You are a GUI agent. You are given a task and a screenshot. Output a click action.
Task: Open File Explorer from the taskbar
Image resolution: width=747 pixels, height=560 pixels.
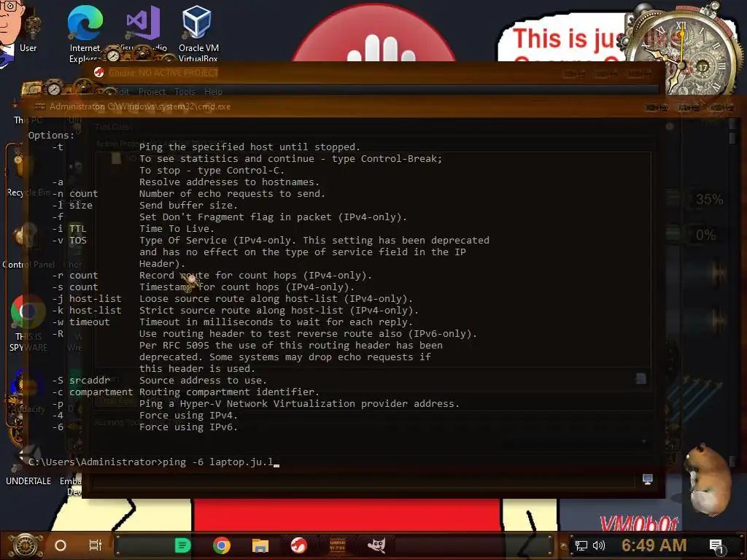[260, 545]
